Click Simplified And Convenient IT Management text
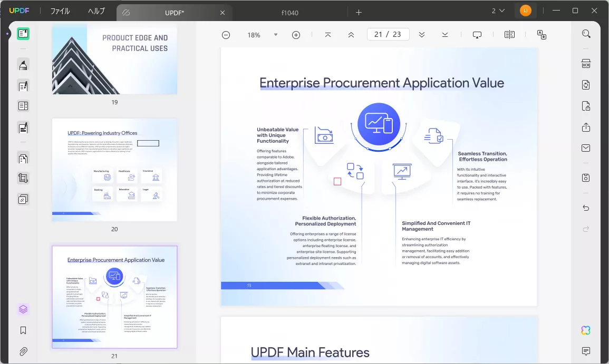 [x=436, y=226]
